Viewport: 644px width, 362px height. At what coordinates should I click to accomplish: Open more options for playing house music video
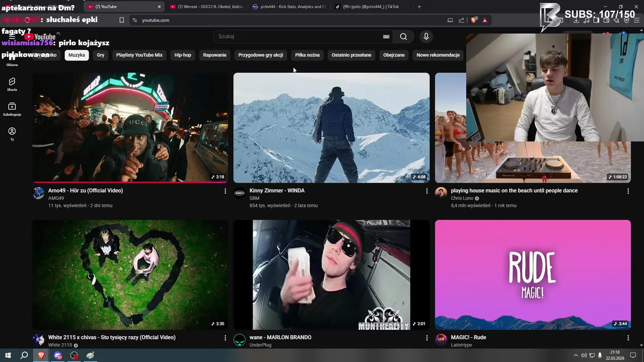point(628,191)
